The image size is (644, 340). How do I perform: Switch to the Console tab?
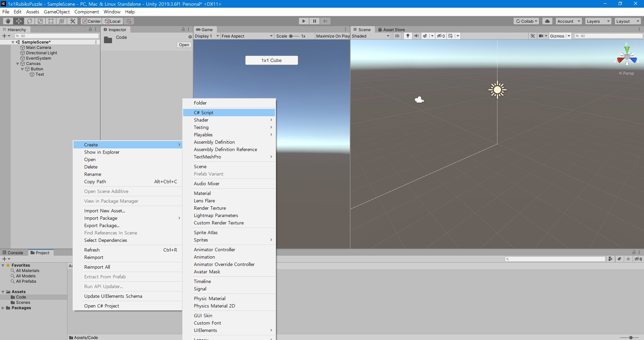(13, 253)
